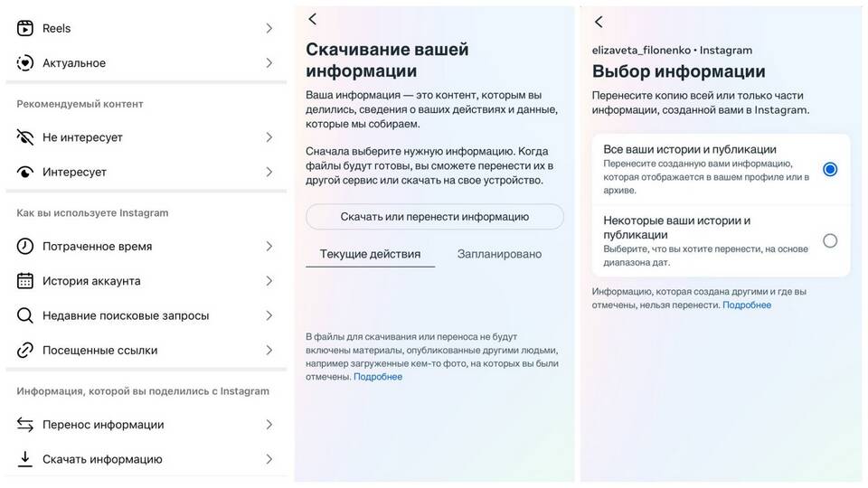Click the Reels icon

25,28
